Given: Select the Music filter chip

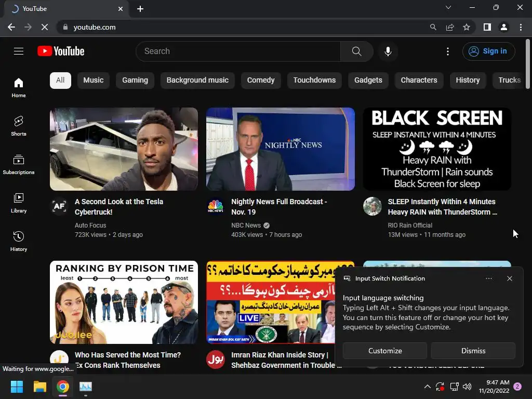Looking at the screenshot, I should tap(94, 81).
